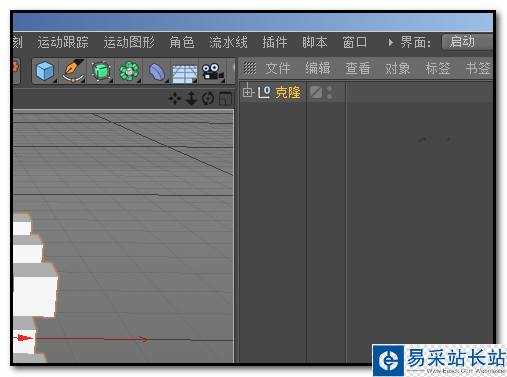Select the Spline Pen tool
This screenshot has width=507, height=377.
pos(73,71)
